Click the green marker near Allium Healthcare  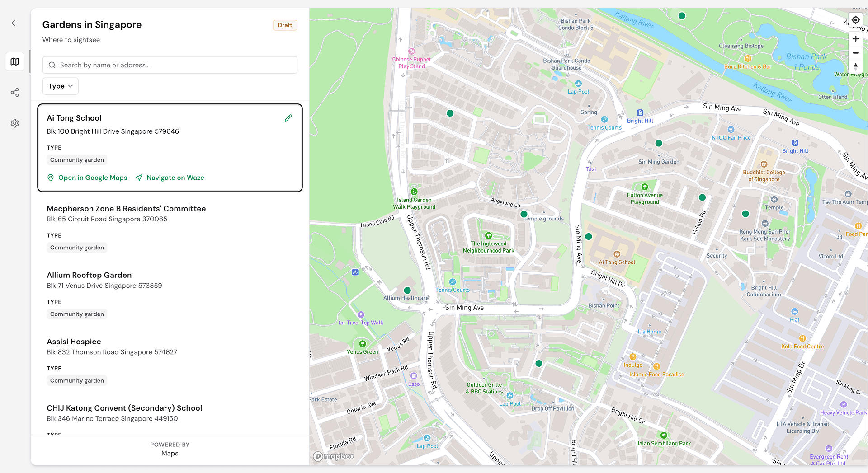click(407, 290)
